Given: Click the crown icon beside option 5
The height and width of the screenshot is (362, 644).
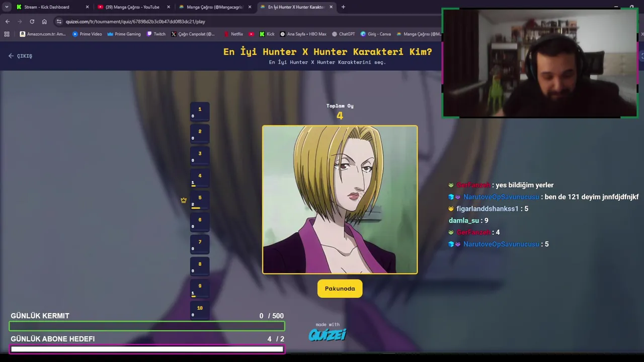Looking at the screenshot, I should [x=184, y=200].
